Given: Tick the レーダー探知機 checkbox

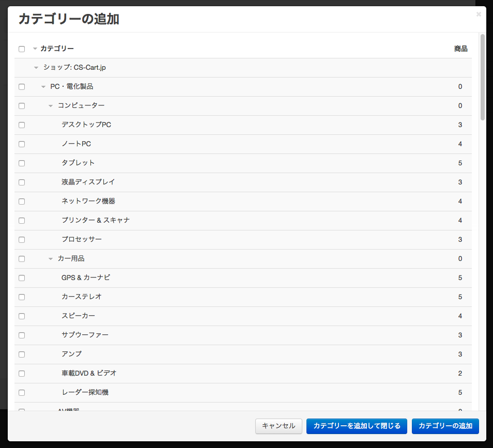Looking at the screenshot, I should coord(22,393).
